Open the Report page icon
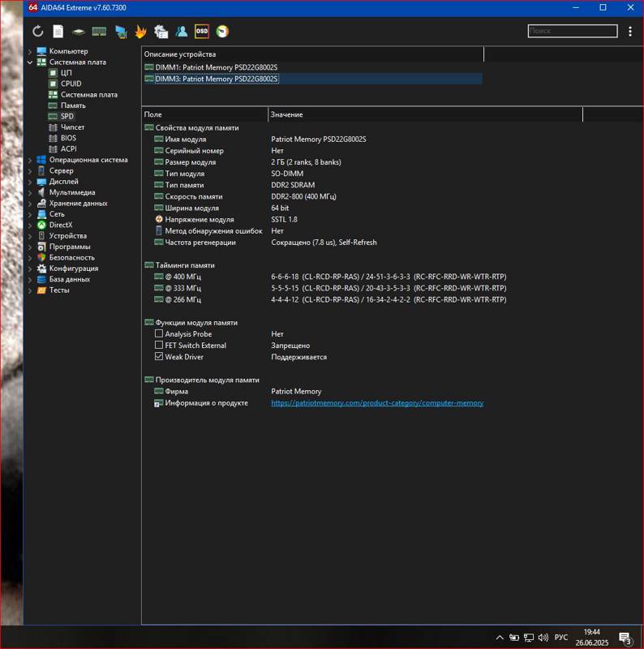This screenshot has width=644, height=649. coord(58,32)
